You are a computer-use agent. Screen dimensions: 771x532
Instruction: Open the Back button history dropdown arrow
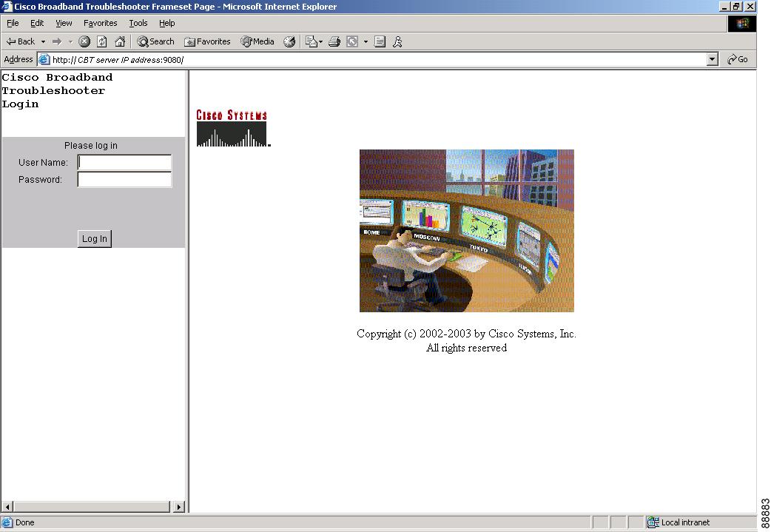pyautogui.click(x=43, y=41)
